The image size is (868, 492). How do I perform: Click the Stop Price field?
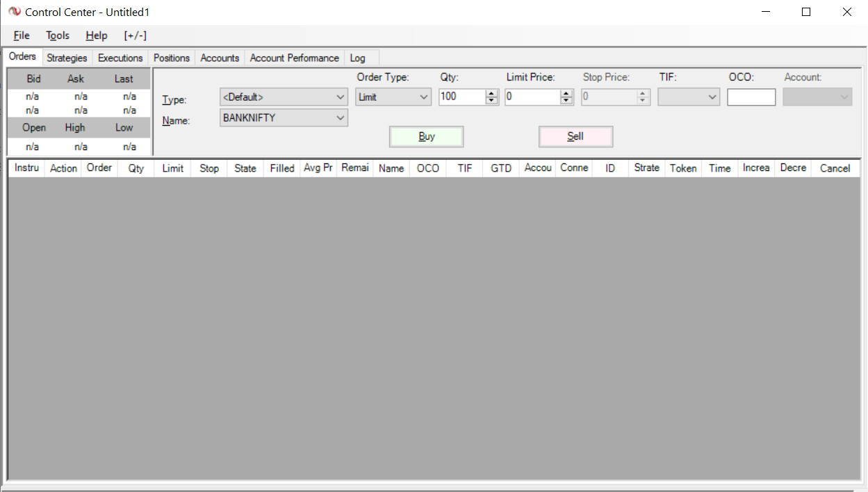coord(609,97)
